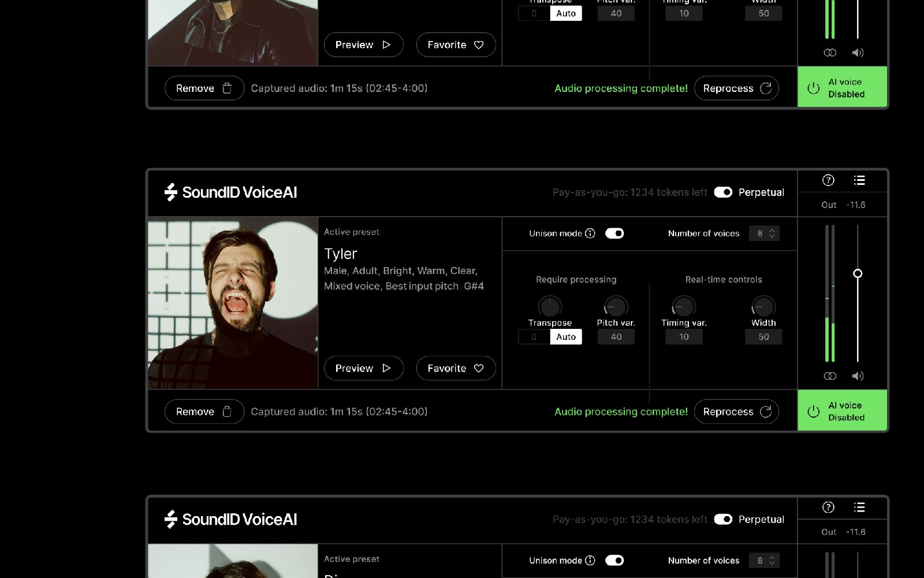Click Width value 50 in top plugin instance
Image resolution: width=924 pixels, height=578 pixels.
click(x=763, y=13)
